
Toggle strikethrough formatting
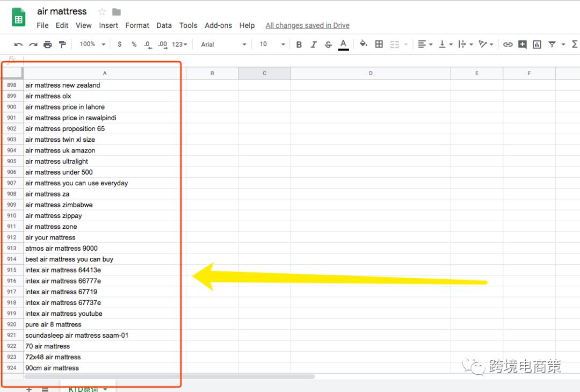(328, 45)
